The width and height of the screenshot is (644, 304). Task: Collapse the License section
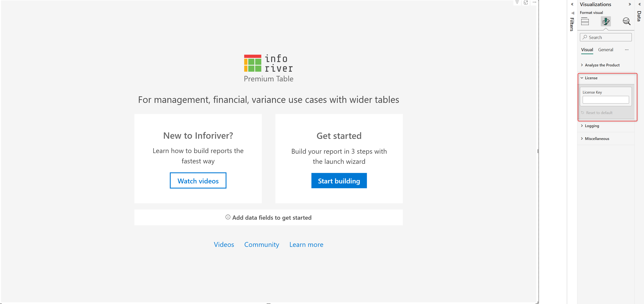coord(591,78)
